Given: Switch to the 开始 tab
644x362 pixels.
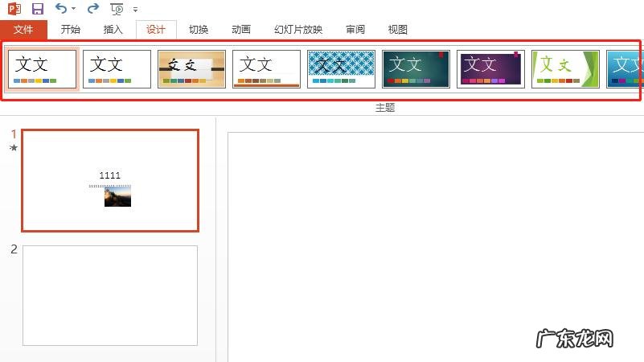Looking at the screenshot, I should click(70, 30).
